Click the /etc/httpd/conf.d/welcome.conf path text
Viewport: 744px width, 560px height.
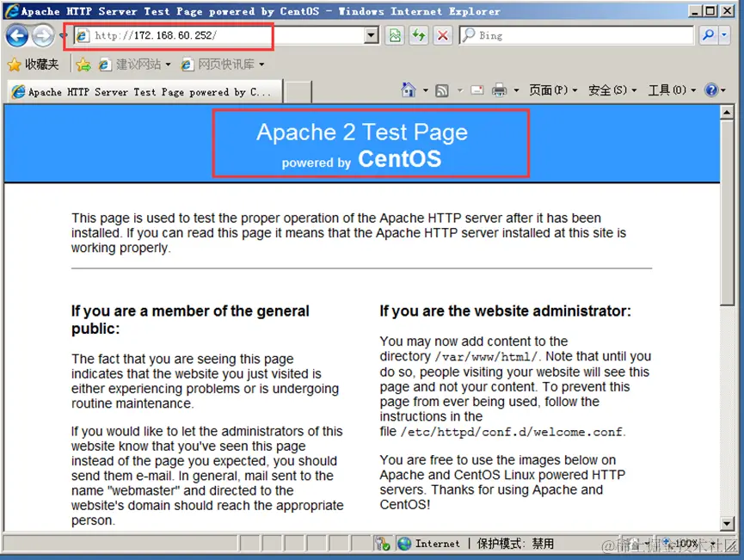click(x=512, y=432)
